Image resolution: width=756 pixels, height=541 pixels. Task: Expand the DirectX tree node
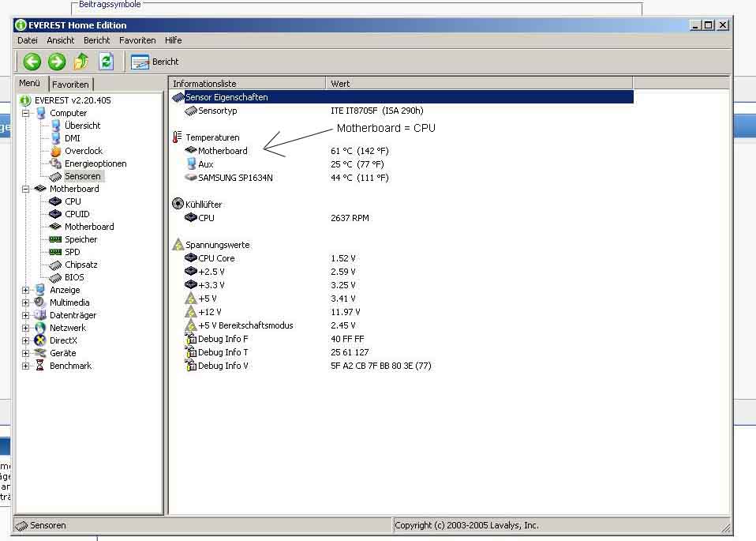point(25,340)
